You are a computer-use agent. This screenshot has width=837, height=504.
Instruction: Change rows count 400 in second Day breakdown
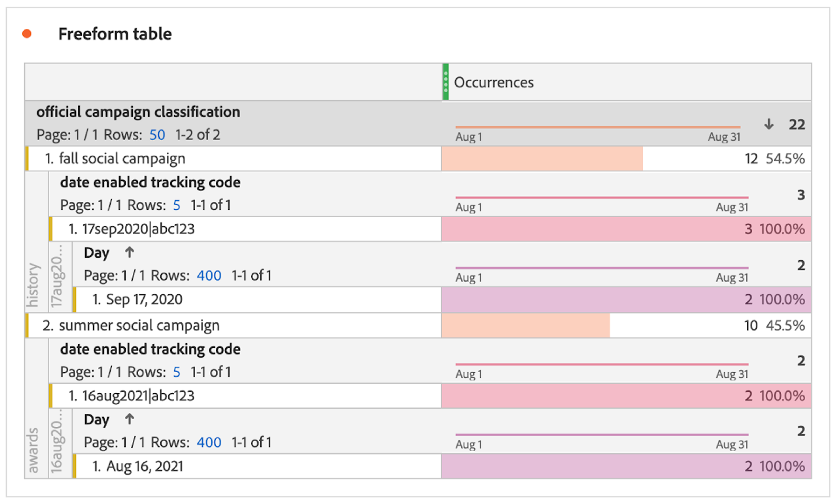click(209, 442)
